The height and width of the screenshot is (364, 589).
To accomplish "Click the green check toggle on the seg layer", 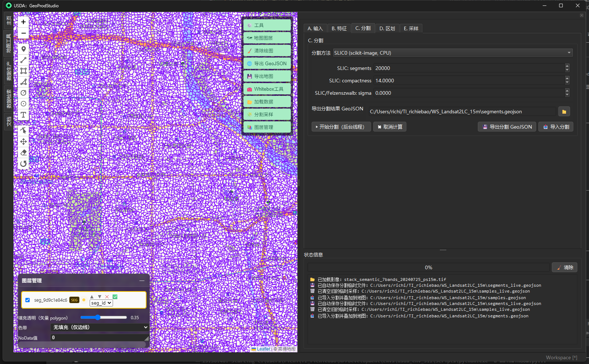I will [115, 297].
